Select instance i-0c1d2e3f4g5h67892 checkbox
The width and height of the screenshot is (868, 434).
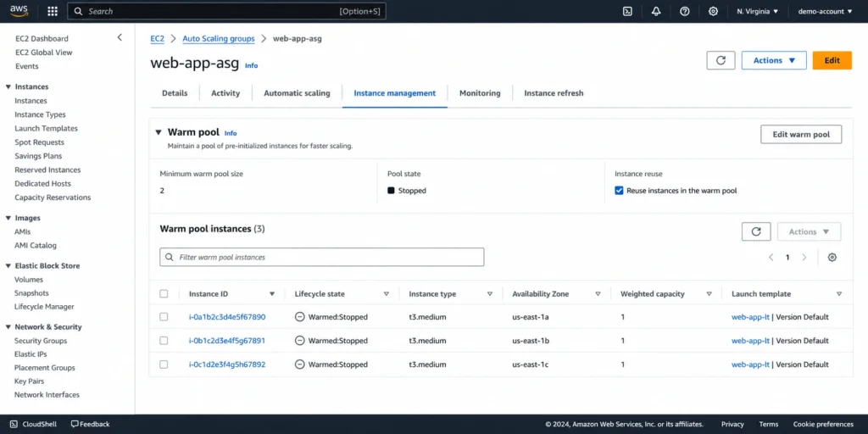pos(164,364)
